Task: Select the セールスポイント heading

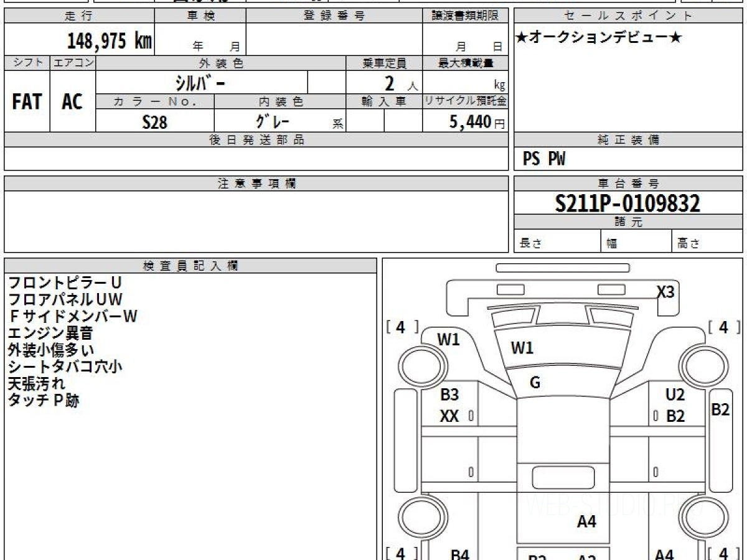Action: (x=629, y=16)
